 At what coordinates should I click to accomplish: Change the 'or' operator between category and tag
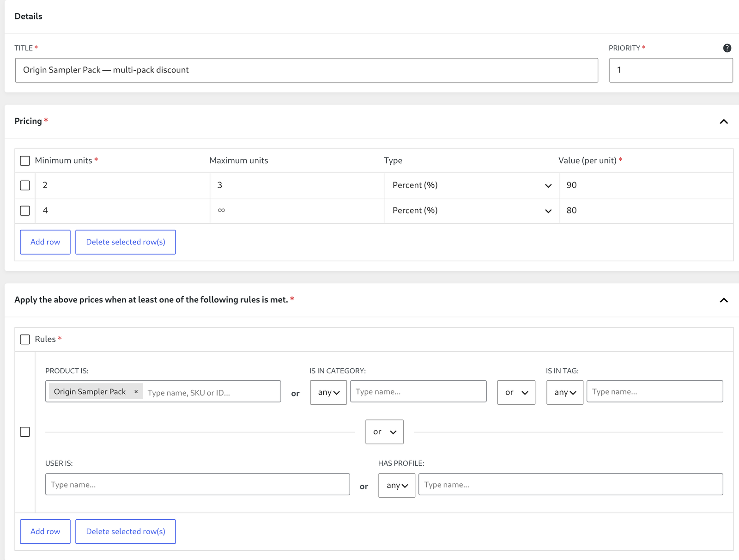(516, 393)
